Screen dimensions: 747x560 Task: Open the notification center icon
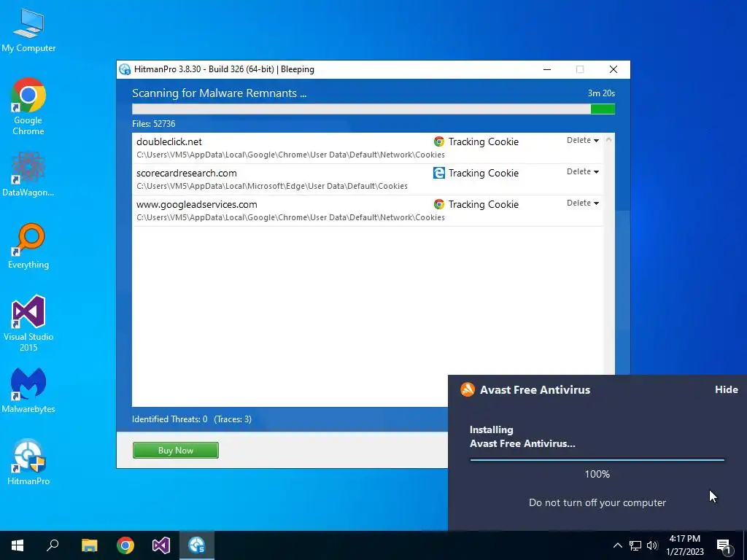click(x=724, y=545)
